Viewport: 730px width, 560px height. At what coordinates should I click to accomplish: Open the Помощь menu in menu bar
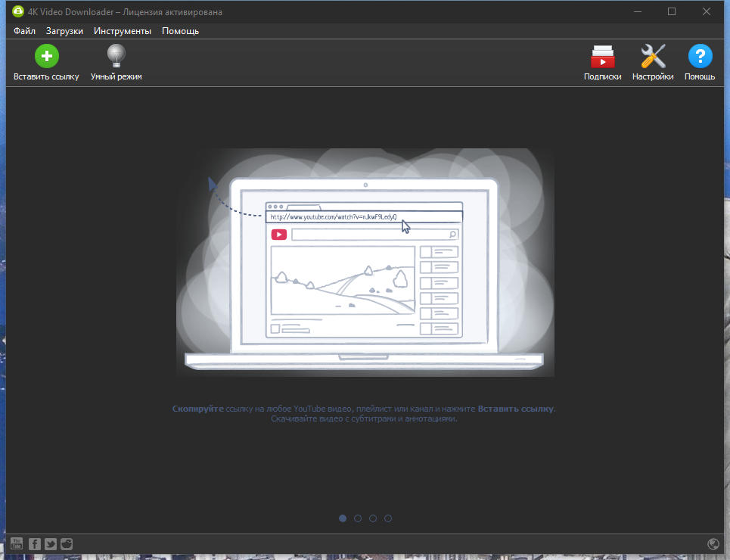[x=180, y=31]
